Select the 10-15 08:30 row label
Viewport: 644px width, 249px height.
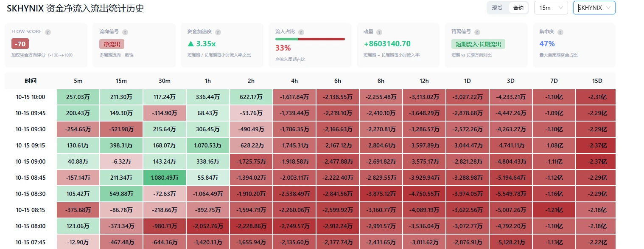click(31, 194)
